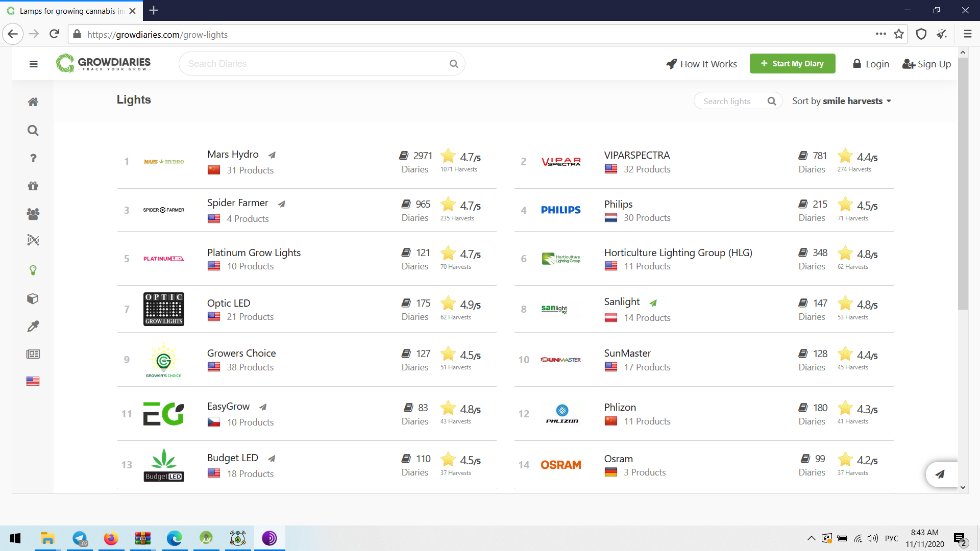Bookmark this page with the star icon
This screenshot has height=551, width=980.
[899, 34]
